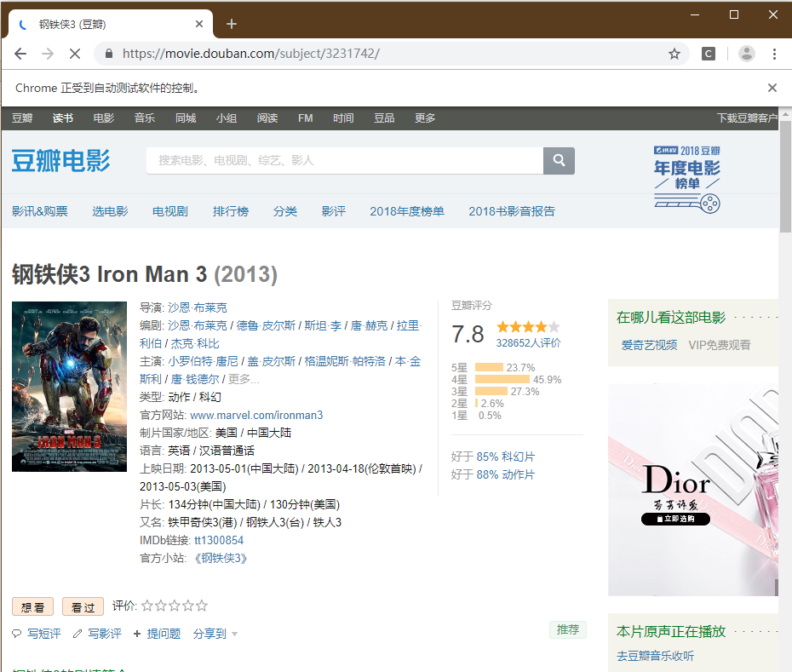
Task: Open 爱奇艺视频 viewing link
Action: coord(649,345)
